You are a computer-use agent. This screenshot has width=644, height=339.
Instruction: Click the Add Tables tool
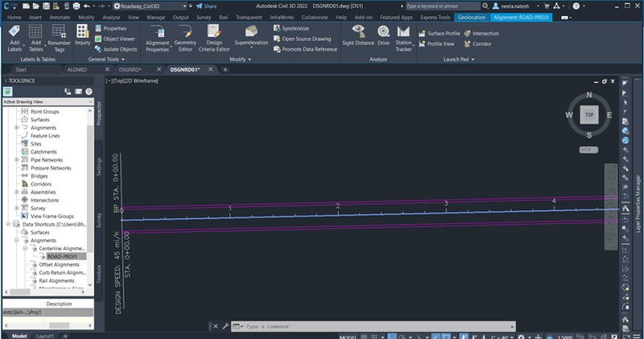[35, 38]
